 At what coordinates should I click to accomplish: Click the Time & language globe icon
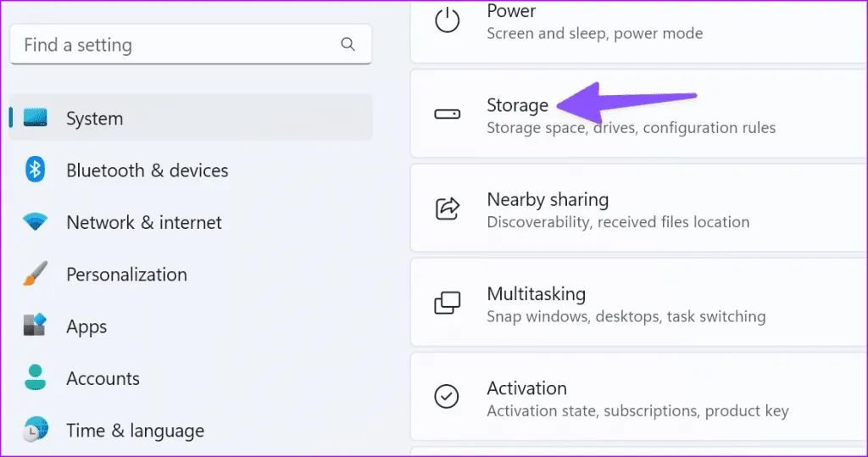coord(36,430)
